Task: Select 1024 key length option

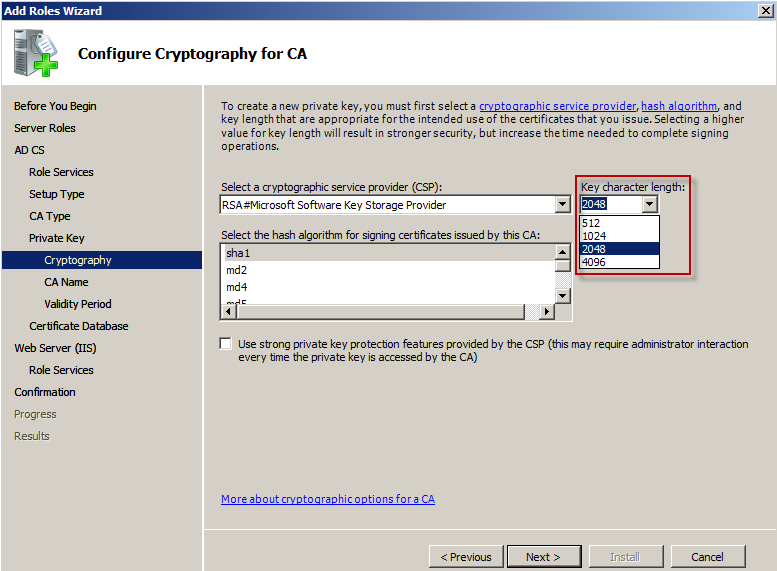Action: click(619, 236)
